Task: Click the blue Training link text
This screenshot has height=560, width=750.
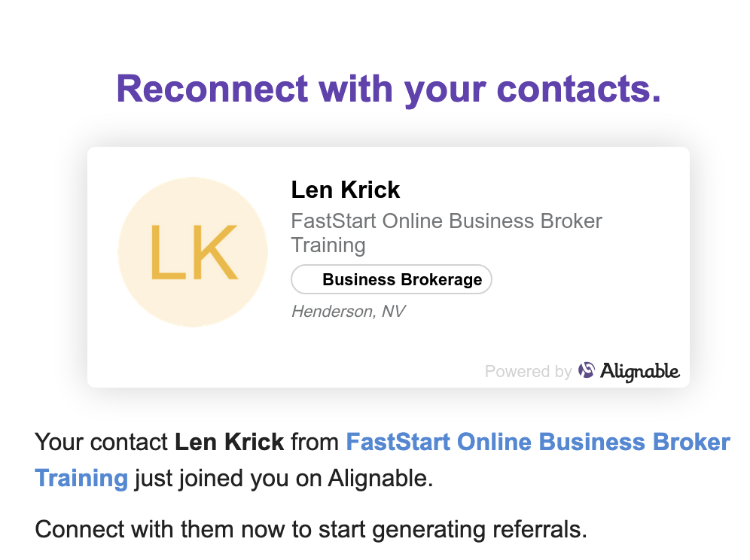Action: pyautogui.click(x=81, y=478)
